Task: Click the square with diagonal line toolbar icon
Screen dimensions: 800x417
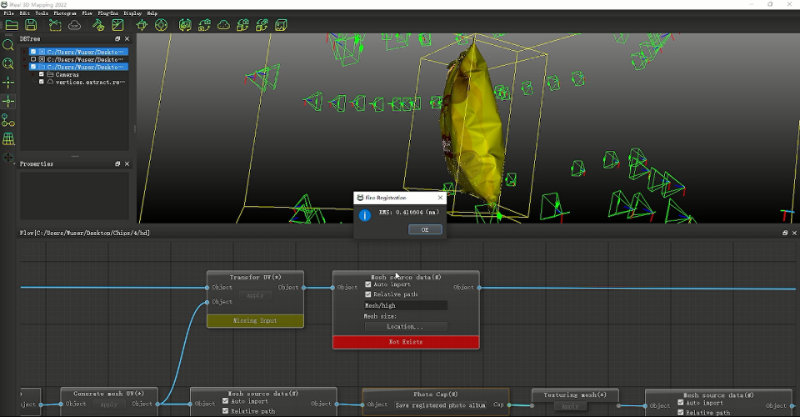Action: (x=118, y=24)
